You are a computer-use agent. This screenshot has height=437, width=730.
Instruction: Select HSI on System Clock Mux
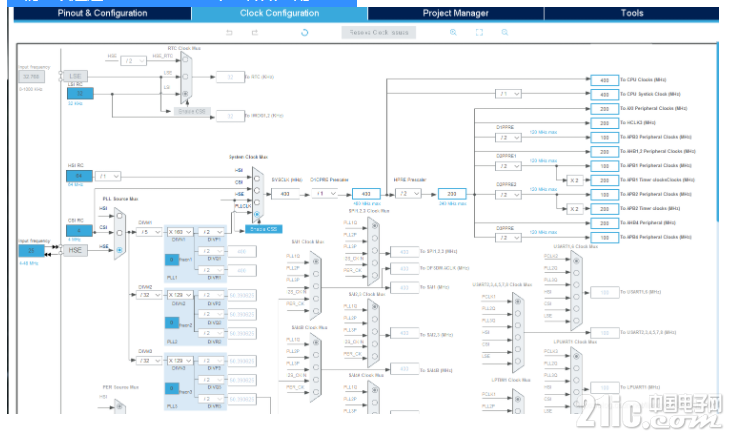pyautogui.click(x=257, y=179)
